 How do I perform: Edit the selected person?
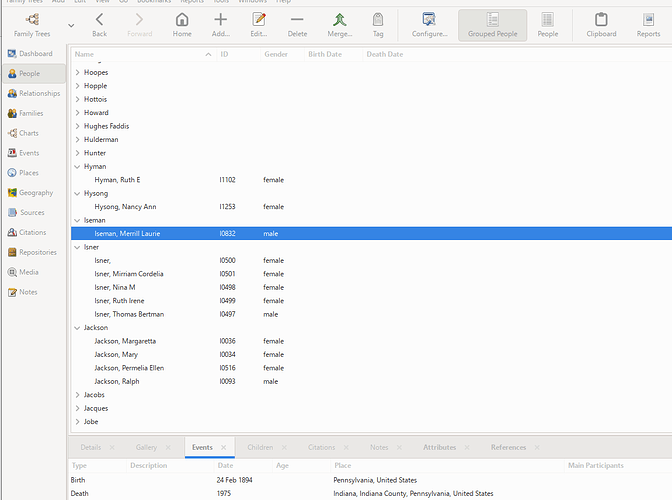pyautogui.click(x=259, y=25)
